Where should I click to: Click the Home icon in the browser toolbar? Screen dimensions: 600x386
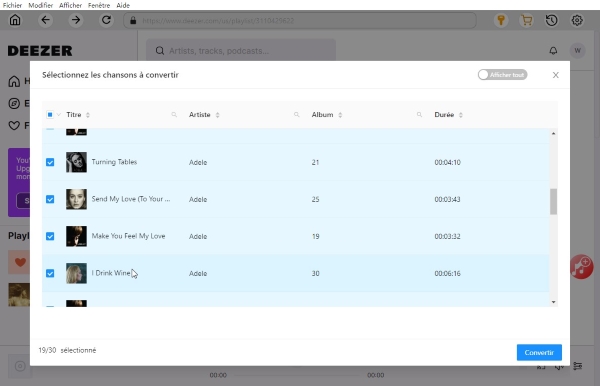[15, 20]
